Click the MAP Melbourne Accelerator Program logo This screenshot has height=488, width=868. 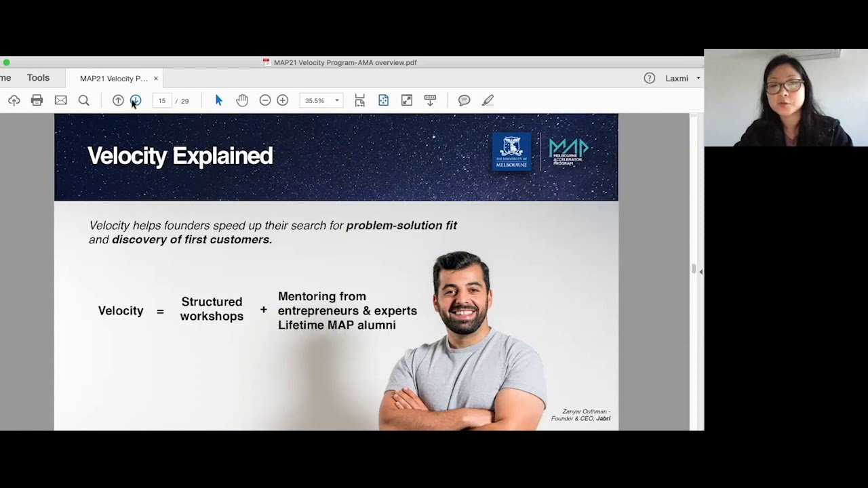click(569, 152)
